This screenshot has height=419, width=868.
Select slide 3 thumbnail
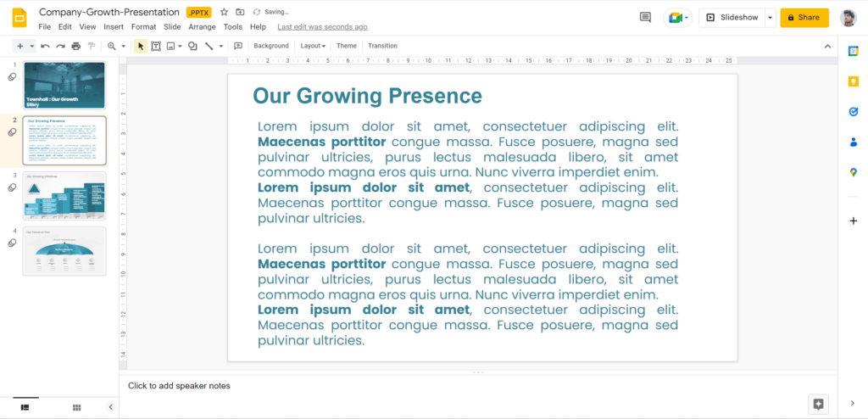pos(64,196)
